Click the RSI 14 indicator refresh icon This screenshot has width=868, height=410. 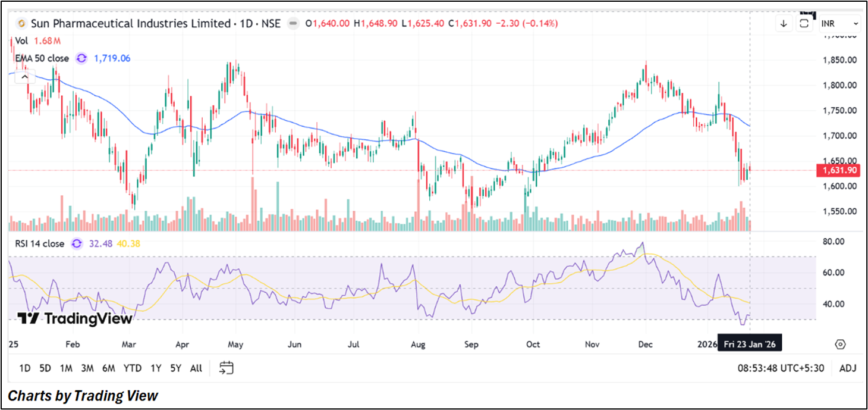pos(77,243)
